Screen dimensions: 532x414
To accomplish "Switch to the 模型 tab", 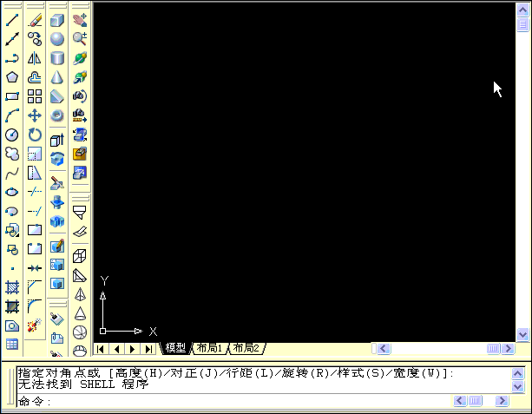I will point(175,348).
